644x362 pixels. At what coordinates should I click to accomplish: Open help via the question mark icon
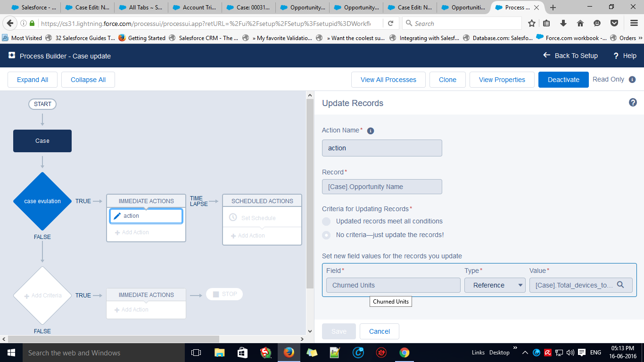click(633, 102)
